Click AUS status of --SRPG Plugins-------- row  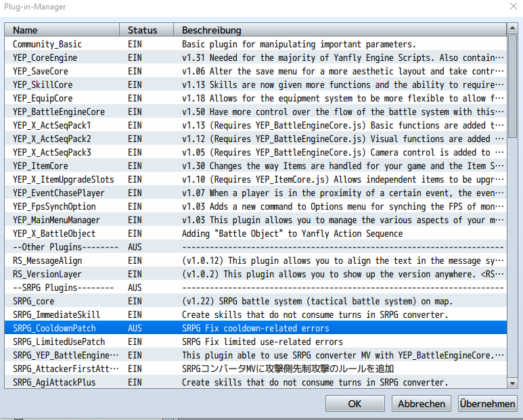[135, 287]
